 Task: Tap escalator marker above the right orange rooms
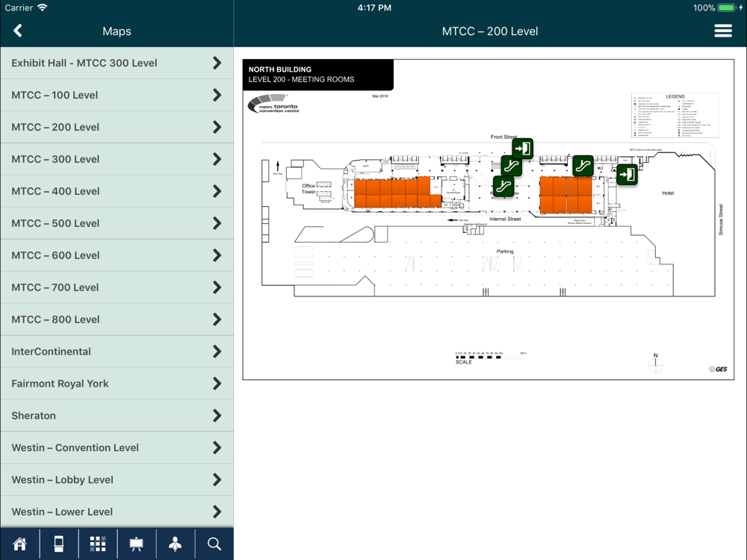583,166
